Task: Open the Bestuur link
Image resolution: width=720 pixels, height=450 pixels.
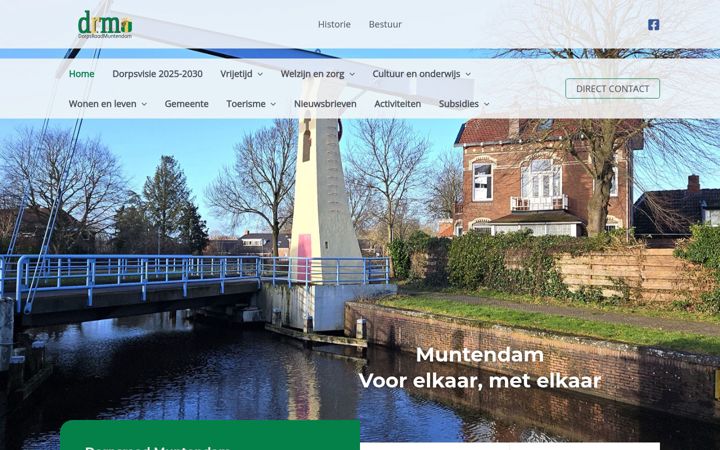Action: (x=385, y=24)
